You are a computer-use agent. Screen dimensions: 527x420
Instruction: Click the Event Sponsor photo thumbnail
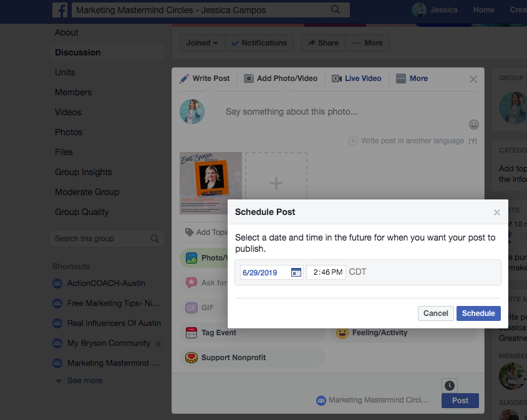[x=211, y=183]
